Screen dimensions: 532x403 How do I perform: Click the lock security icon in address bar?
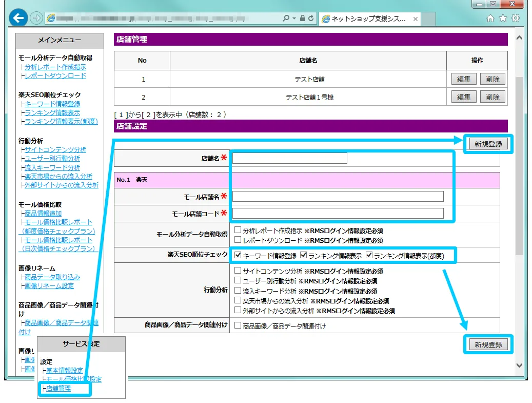303,18
